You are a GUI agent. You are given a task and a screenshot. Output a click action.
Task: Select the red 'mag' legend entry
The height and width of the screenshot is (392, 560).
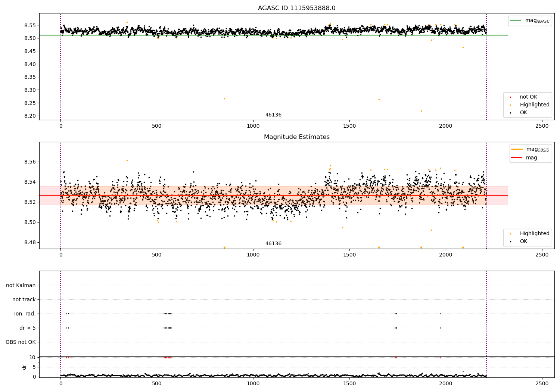click(x=532, y=158)
